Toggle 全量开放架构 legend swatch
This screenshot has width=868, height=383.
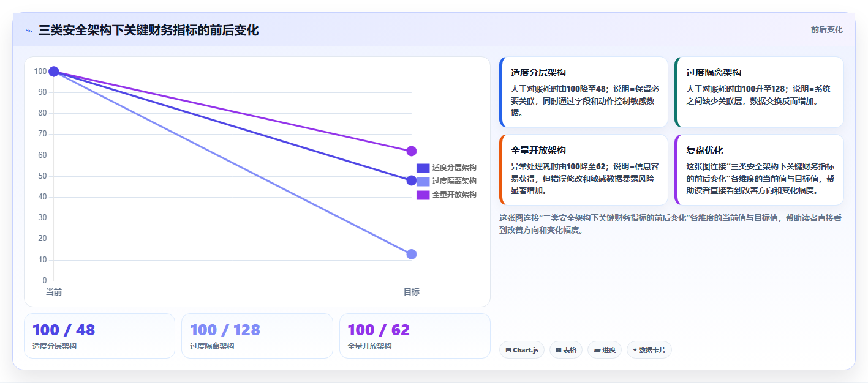(423, 195)
